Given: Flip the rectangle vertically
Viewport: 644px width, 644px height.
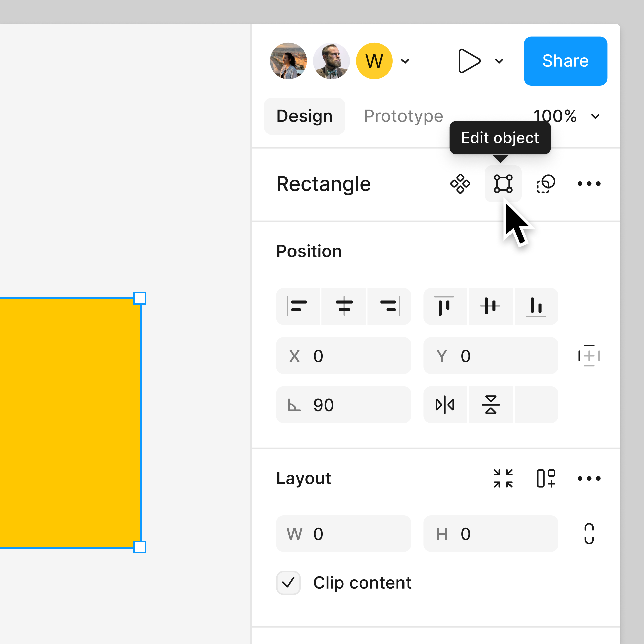Looking at the screenshot, I should click(x=490, y=405).
